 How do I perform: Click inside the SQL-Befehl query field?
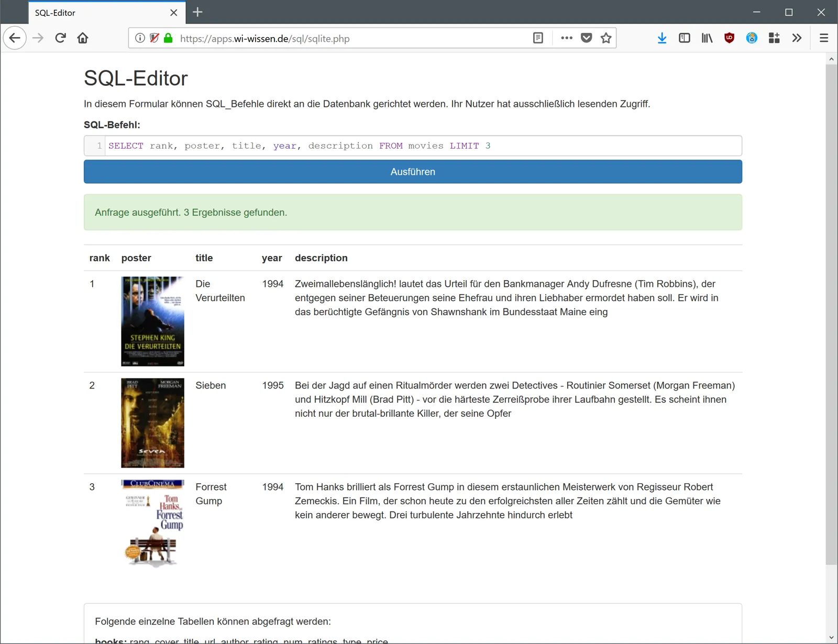[x=413, y=146]
